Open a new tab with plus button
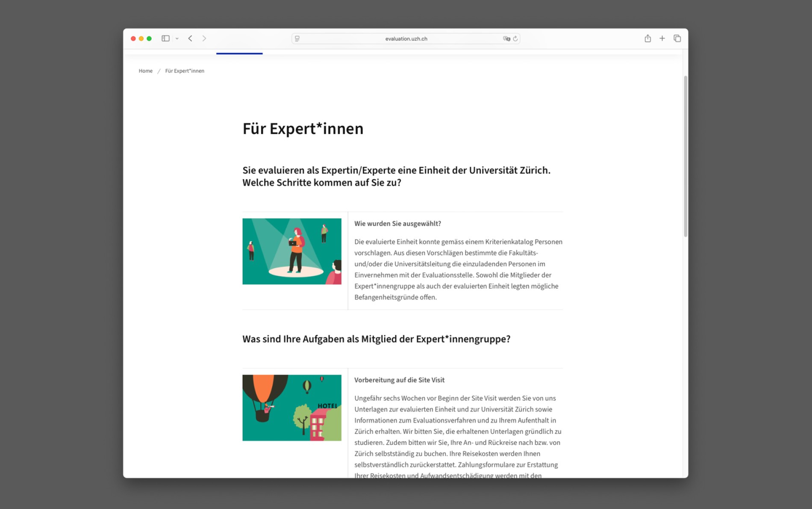812x509 pixels. 662,38
